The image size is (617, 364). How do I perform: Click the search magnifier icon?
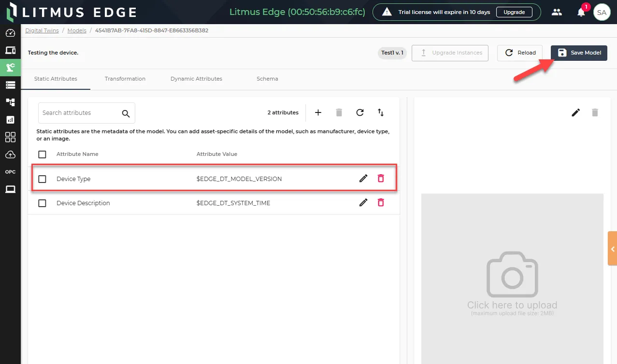(126, 113)
